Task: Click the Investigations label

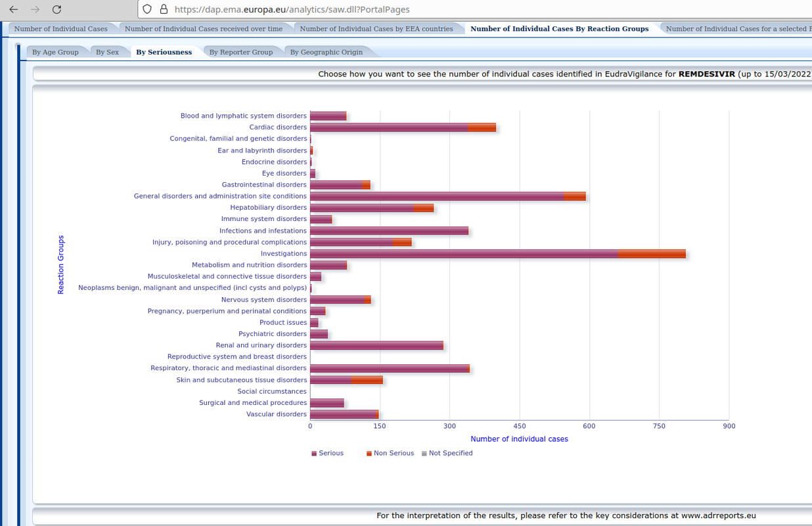Action: coord(284,253)
